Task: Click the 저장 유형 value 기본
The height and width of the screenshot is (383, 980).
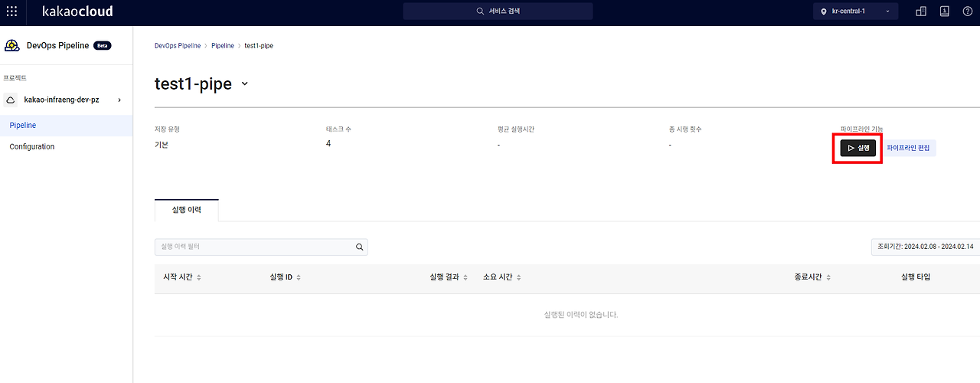Action: (162, 145)
